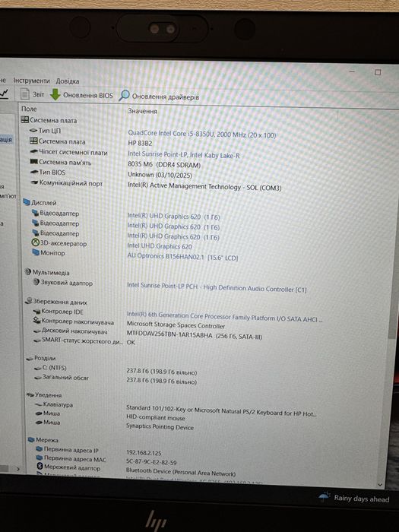Select the Intel(R) Active Management Technology value

click(x=204, y=187)
